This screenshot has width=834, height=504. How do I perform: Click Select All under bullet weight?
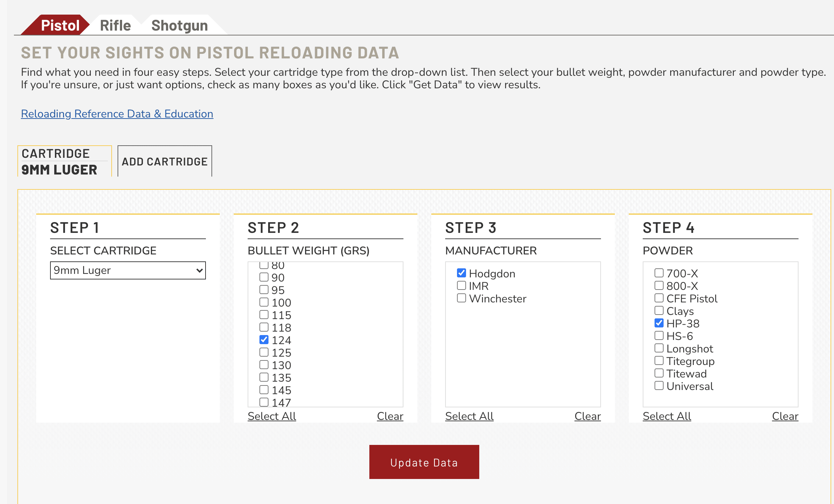272,416
